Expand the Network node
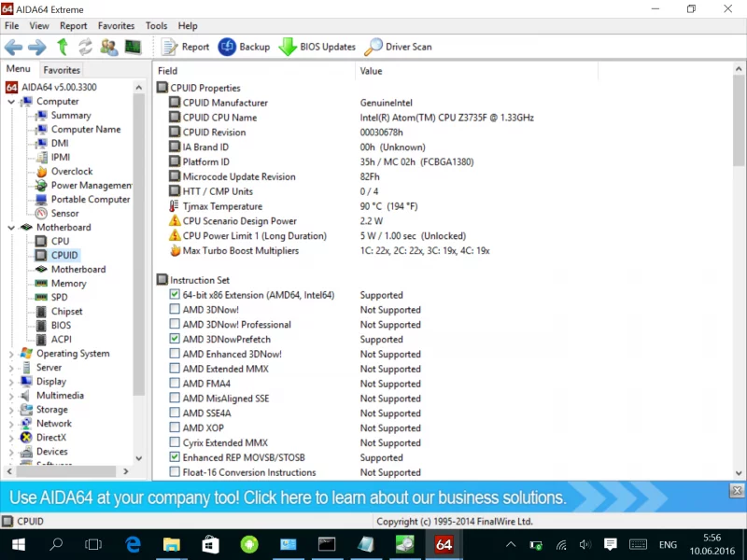 tap(11, 424)
